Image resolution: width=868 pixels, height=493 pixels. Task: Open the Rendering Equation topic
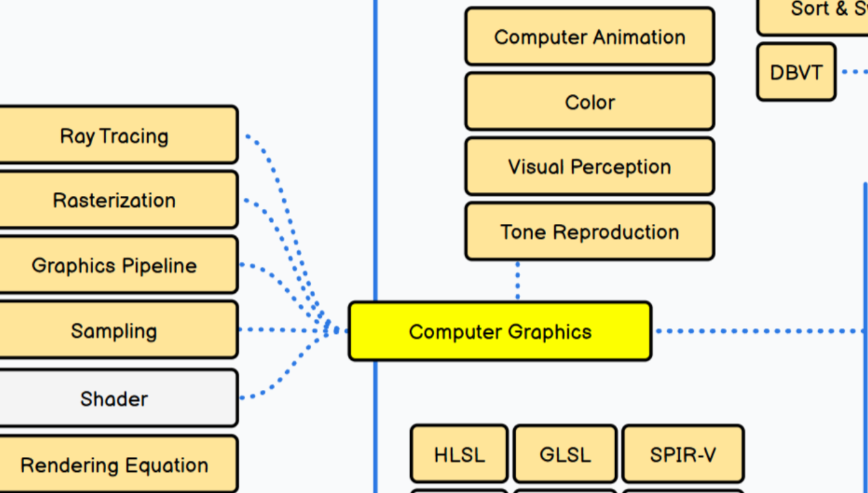pos(115,464)
